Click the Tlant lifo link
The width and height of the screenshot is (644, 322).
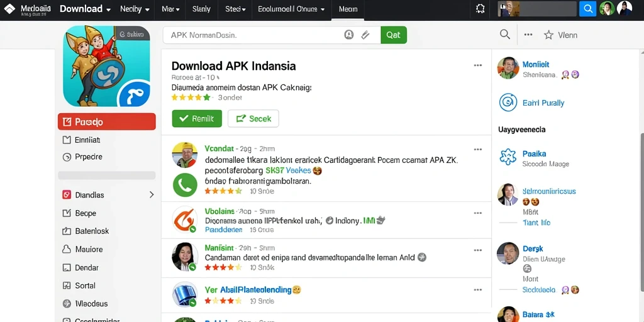(x=536, y=223)
